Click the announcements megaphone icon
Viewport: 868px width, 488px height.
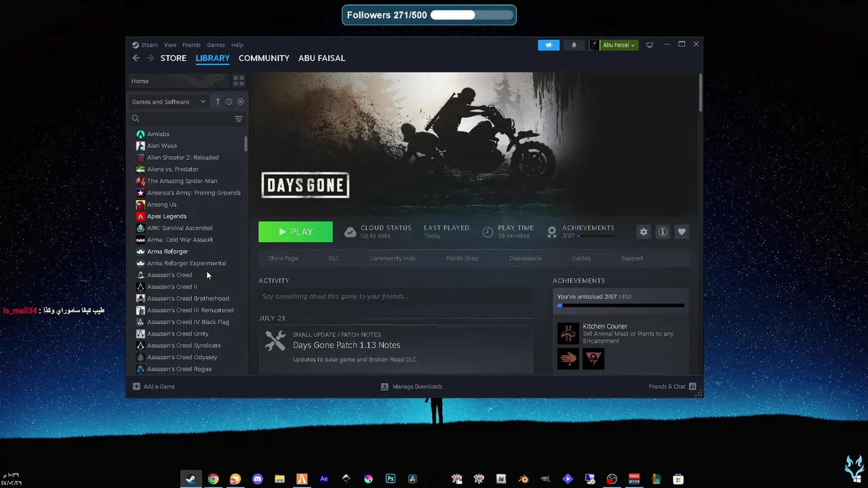(549, 45)
